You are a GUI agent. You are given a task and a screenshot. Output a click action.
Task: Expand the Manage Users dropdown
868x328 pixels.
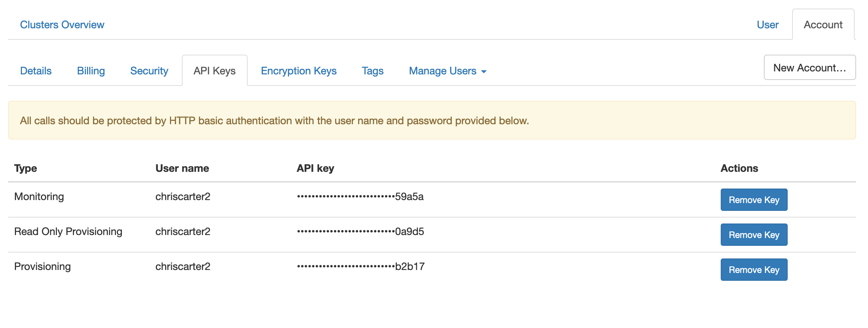(x=448, y=71)
